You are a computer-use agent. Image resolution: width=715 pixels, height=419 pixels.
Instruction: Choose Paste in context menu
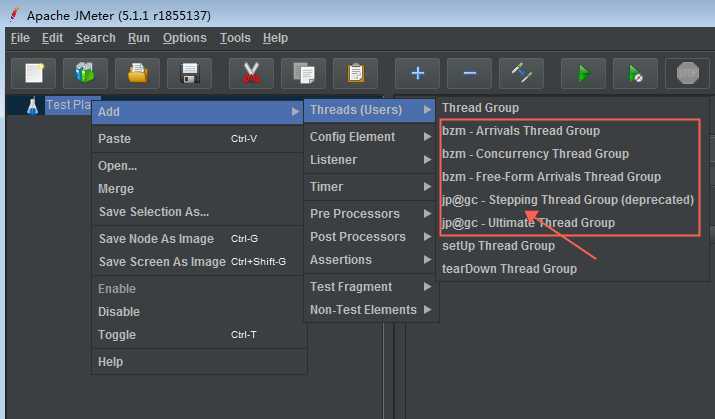pos(198,139)
